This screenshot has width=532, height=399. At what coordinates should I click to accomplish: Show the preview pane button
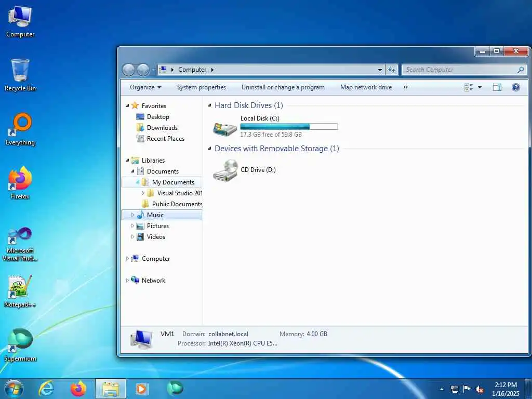click(497, 87)
